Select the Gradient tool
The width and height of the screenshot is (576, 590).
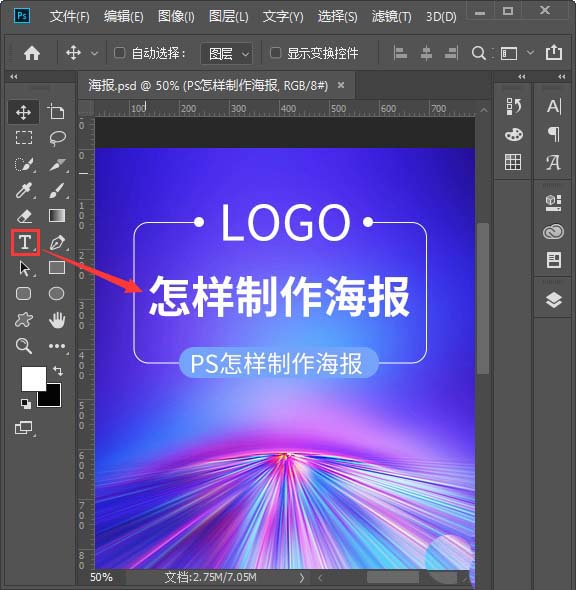click(57, 216)
